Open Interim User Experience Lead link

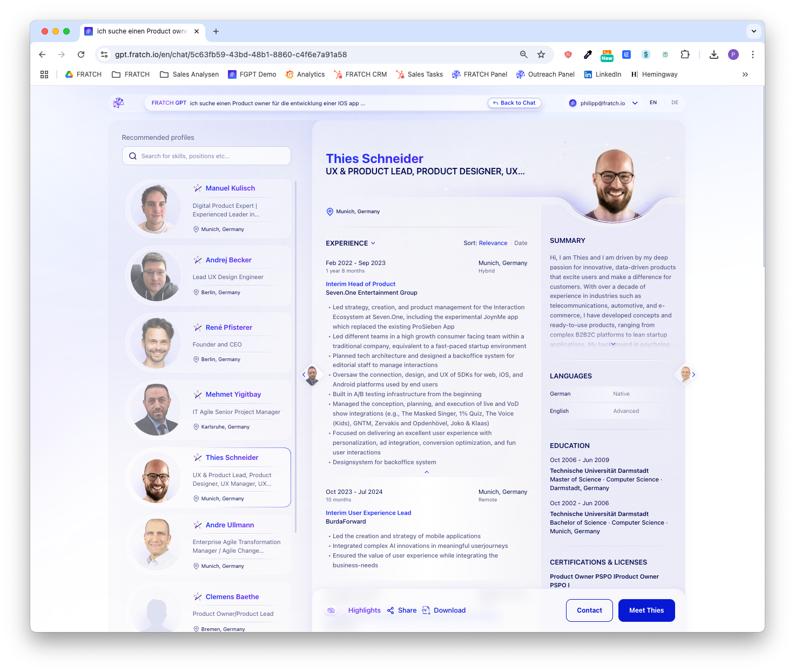pos(368,513)
